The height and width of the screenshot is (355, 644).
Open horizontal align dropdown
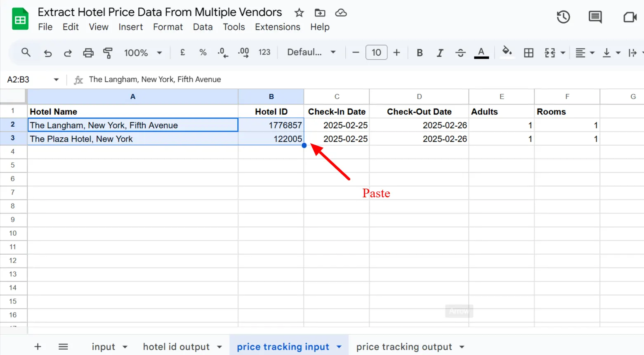(585, 53)
